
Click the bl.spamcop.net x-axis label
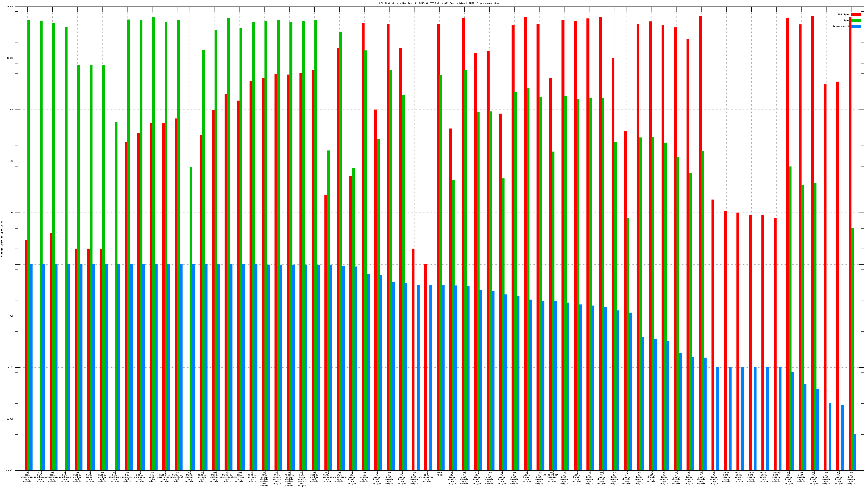[x=127, y=477]
